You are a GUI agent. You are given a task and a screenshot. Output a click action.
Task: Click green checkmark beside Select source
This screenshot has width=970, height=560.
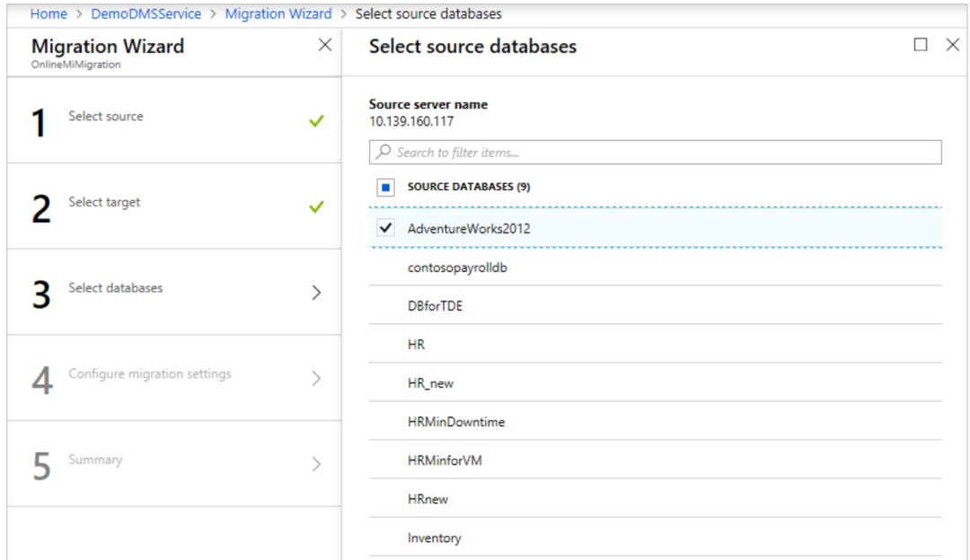click(316, 121)
